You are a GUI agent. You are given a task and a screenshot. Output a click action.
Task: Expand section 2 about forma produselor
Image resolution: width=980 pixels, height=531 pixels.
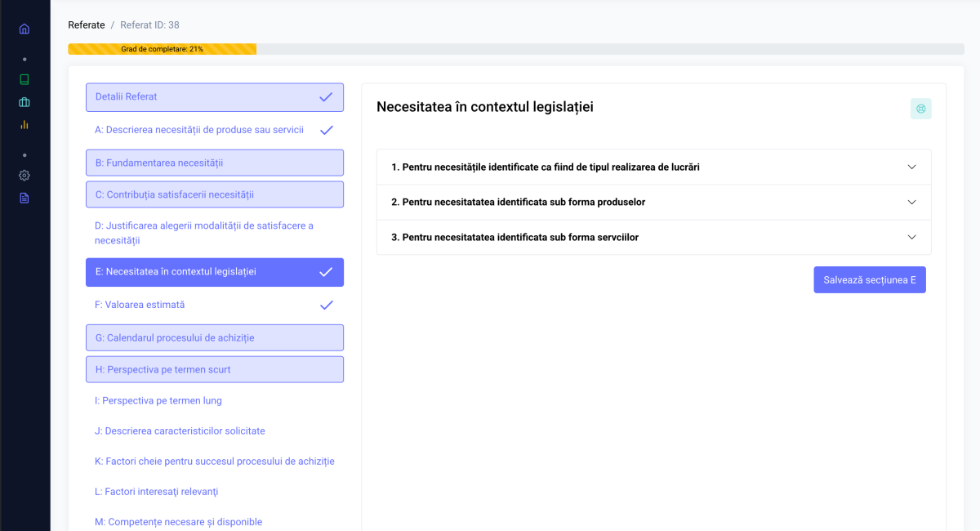653,203
